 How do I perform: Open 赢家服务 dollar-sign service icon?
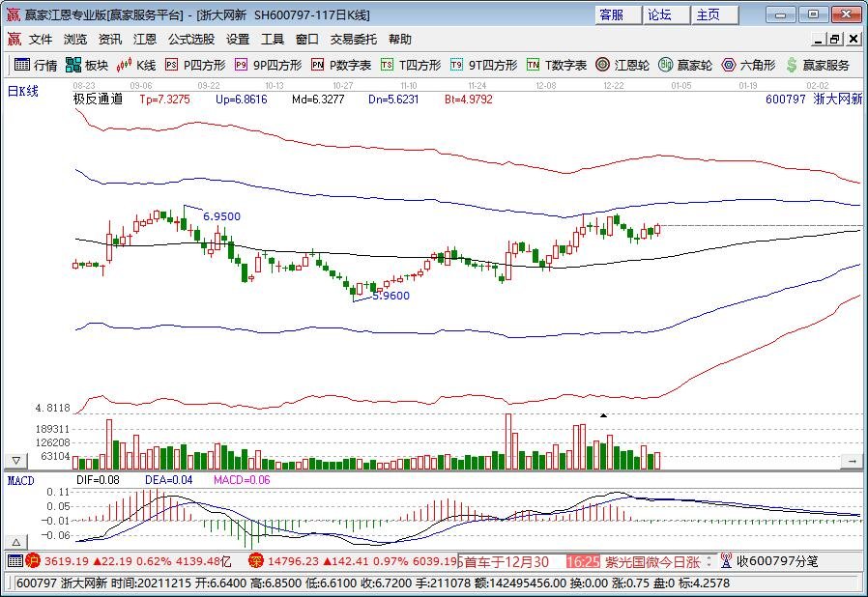[818, 66]
